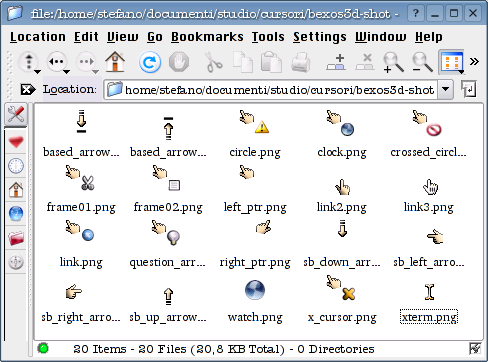This screenshot has height=362, width=488.
Task: Select the link2.png file
Action: coord(342,196)
